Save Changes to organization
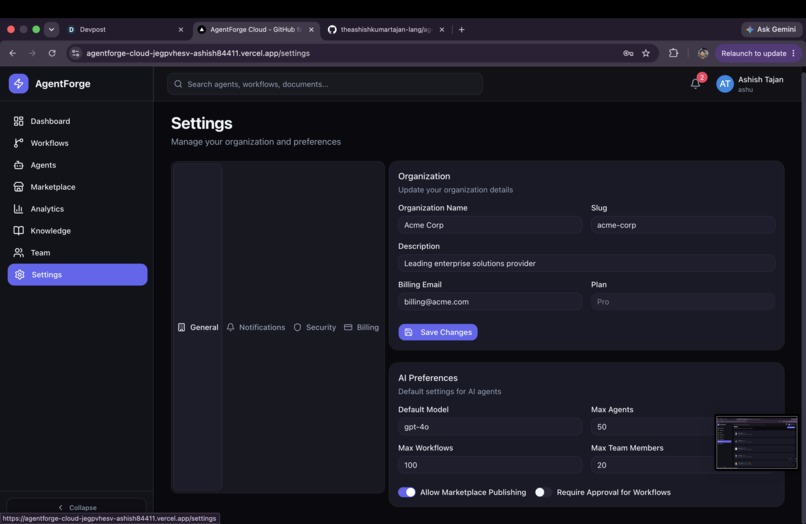The width and height of the screenshot is (806, 524). tap(438, 332)
